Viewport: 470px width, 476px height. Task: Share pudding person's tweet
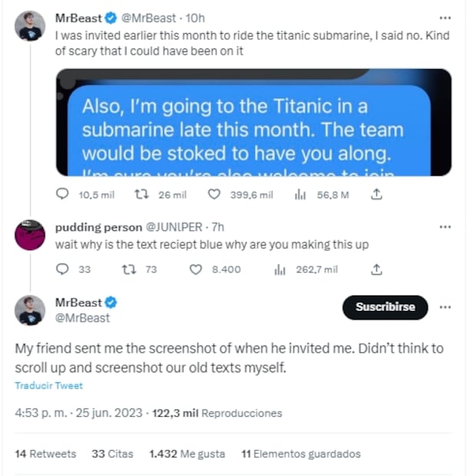pos(376,269)
